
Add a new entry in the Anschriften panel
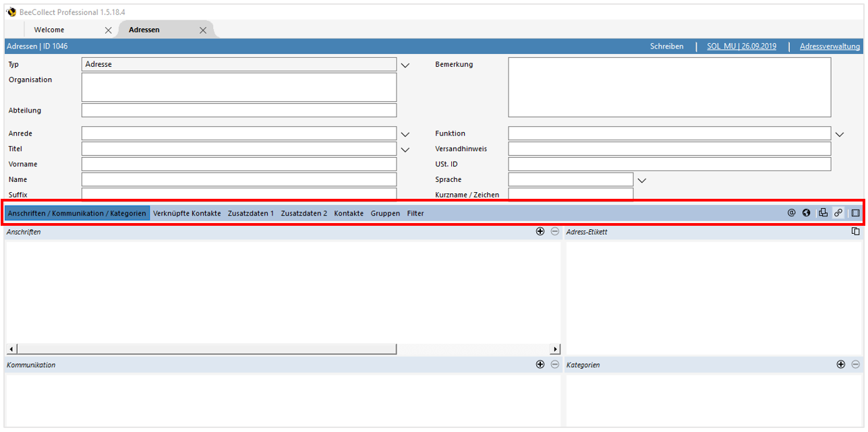540,231
